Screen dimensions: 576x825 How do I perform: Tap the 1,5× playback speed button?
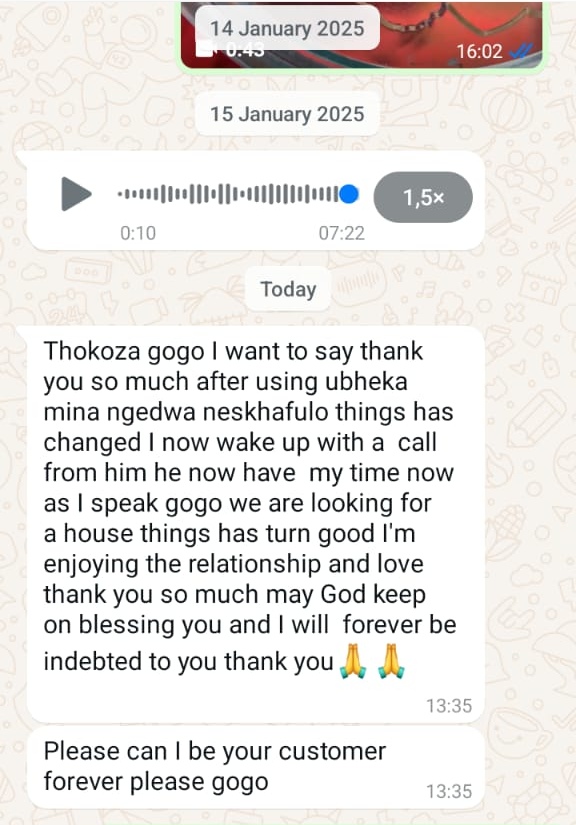pos(423,197)
